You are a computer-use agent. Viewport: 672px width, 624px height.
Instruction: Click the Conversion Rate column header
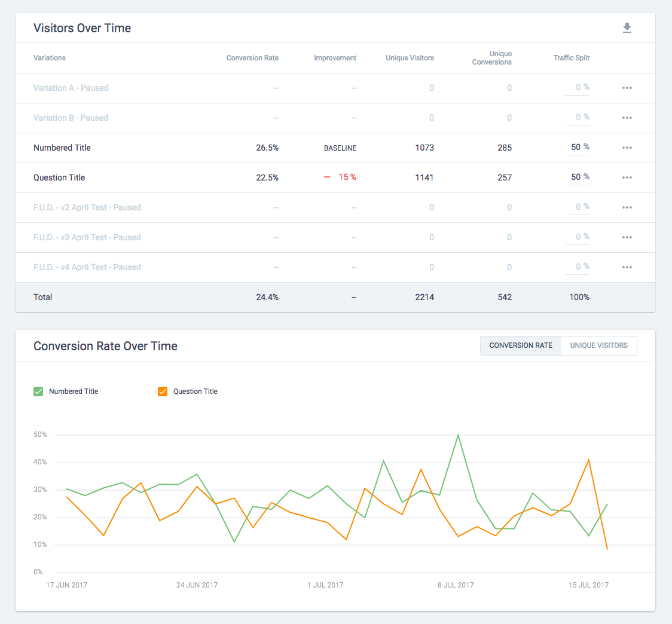(252, 58)
